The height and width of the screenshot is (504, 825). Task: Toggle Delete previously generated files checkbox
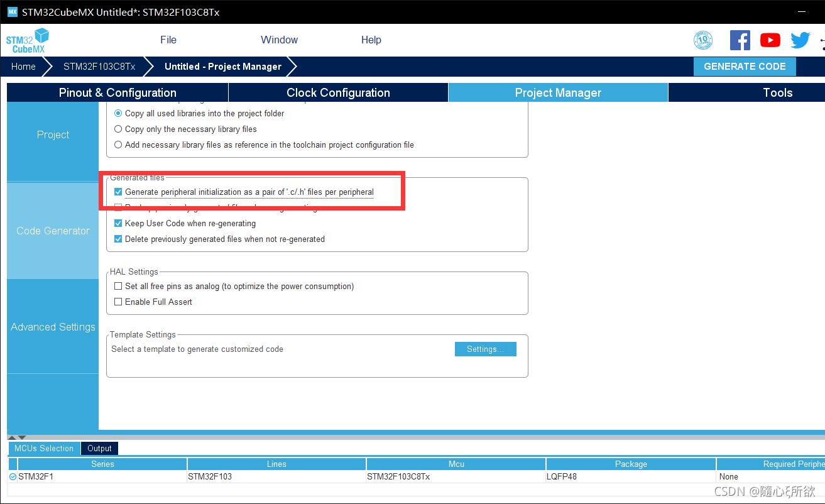118,239
